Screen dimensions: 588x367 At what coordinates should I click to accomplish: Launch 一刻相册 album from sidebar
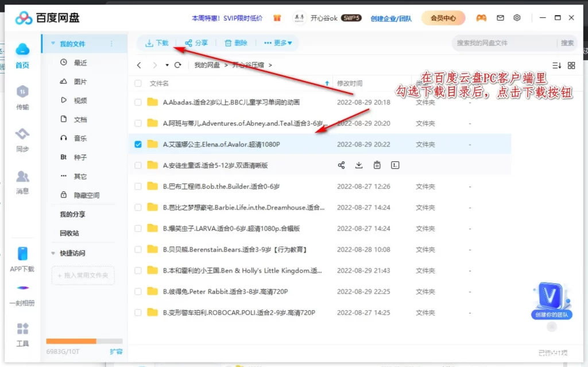coord(22,296)
